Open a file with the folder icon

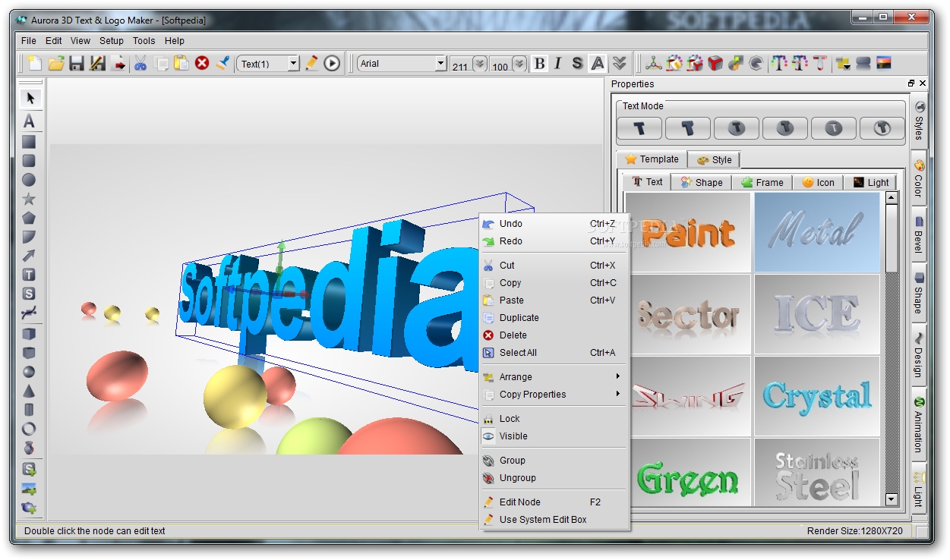click(x=56, y=64)
